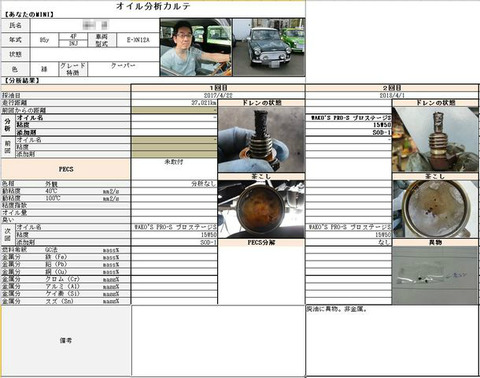This screenshot has width=480, height=378.
Task: Click 1回目 next-oil WAKO'S PRO-S cell
Action: coord(174,227)
